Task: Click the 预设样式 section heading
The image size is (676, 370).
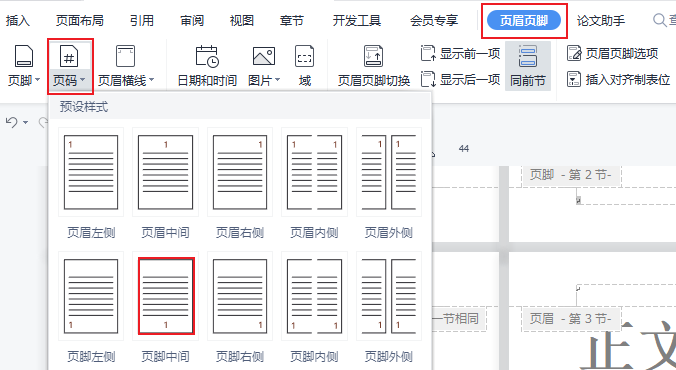Action: click(x=84, y=107)
